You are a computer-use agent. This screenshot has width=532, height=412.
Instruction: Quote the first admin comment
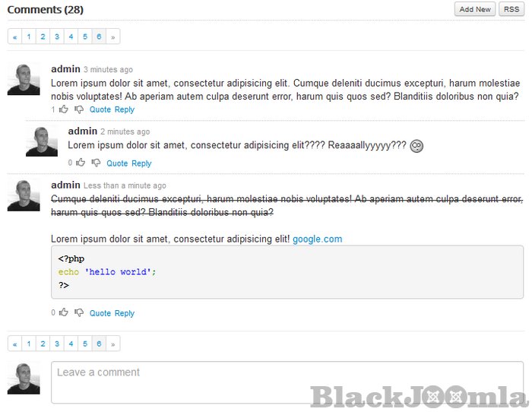[100, 110]
